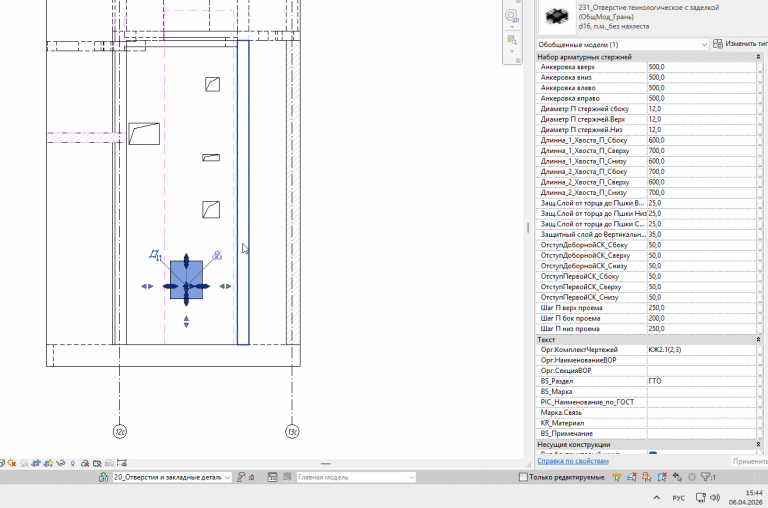Collapse 'Текст' property group
This screenshot has width=768, height=508.
pos(758,339)
